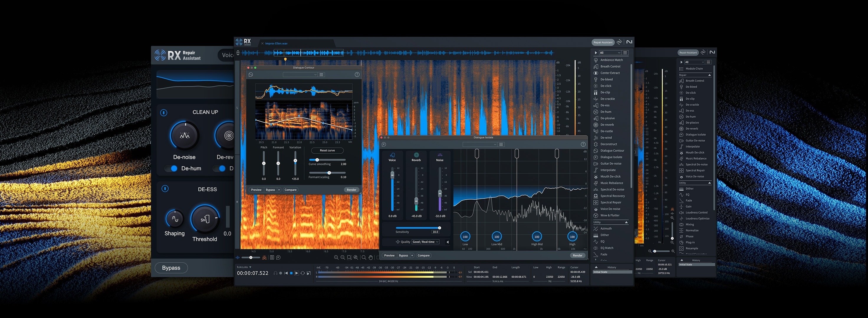868x318 pixels.
Task: Click the stop playback button
Action: (291, 273)
